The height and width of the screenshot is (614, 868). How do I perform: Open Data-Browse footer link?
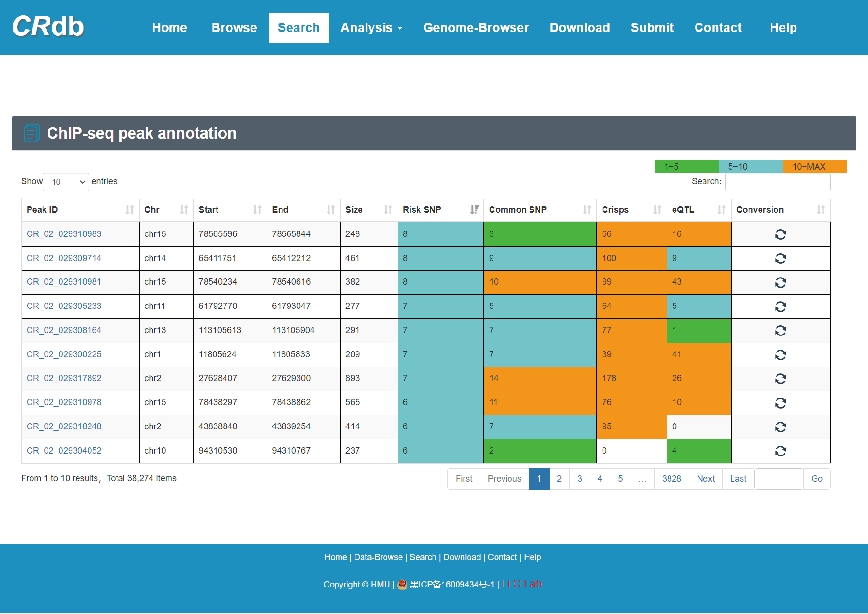[x=378, y=557]
